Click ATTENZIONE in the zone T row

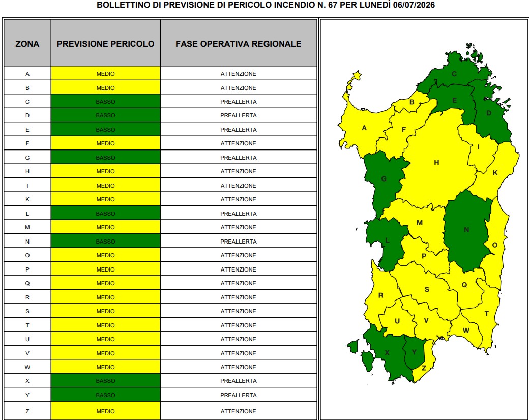pyautogui.click(x=239, y=325)
